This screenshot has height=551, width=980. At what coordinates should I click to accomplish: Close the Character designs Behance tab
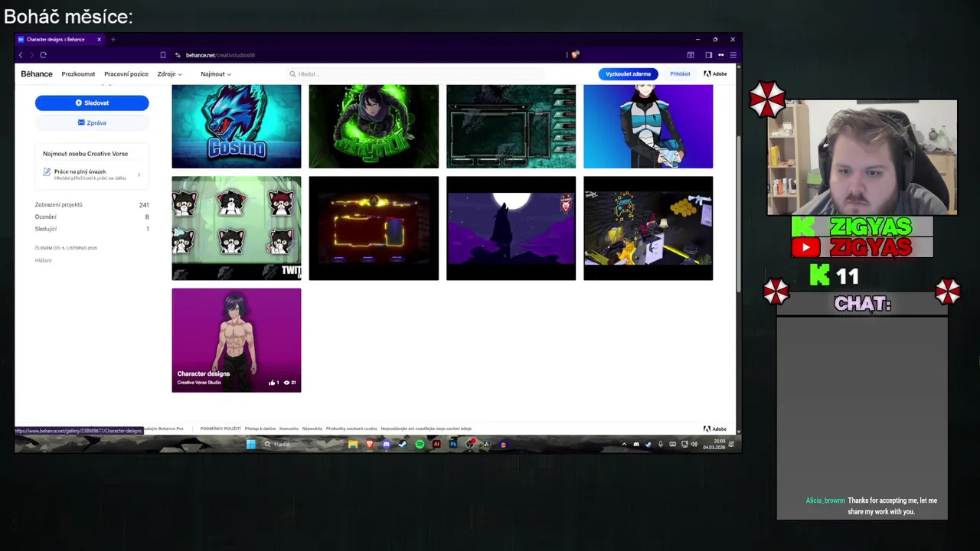(99, 39)
